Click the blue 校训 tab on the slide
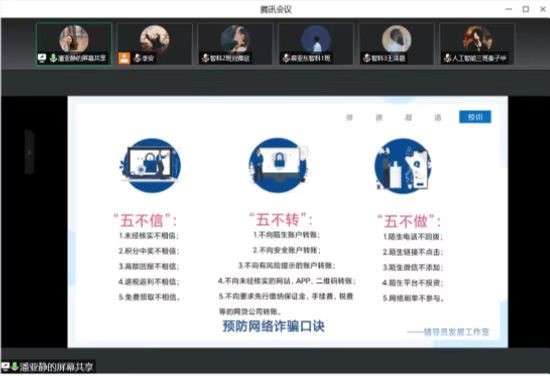The width and height of the screenshot is (550, 376). [x=475, y=117]
